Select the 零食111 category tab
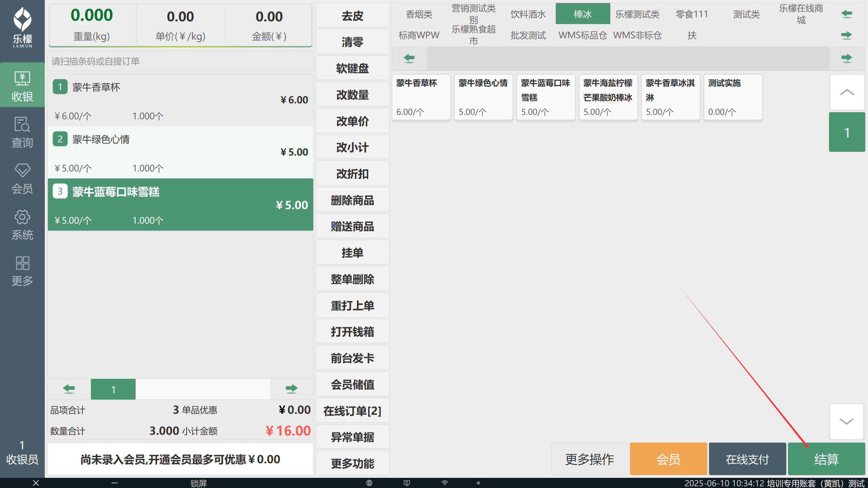 pyautogui.click(x=692, y=14)
